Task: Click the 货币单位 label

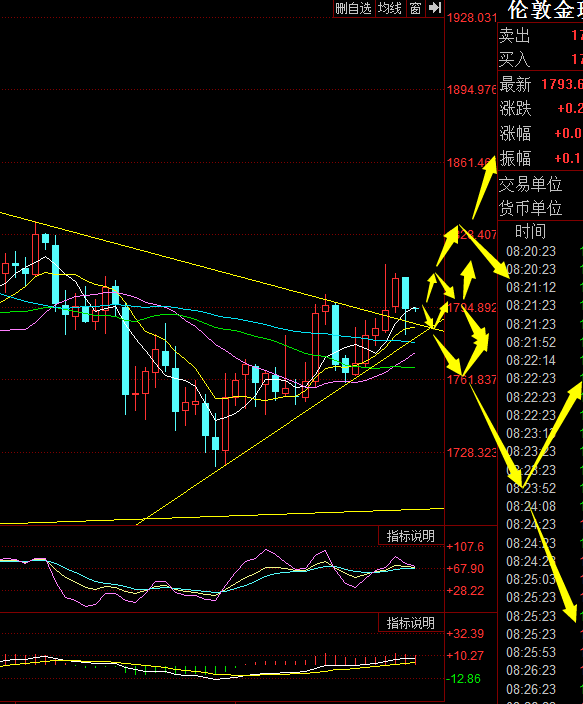Action: point(530,208)
